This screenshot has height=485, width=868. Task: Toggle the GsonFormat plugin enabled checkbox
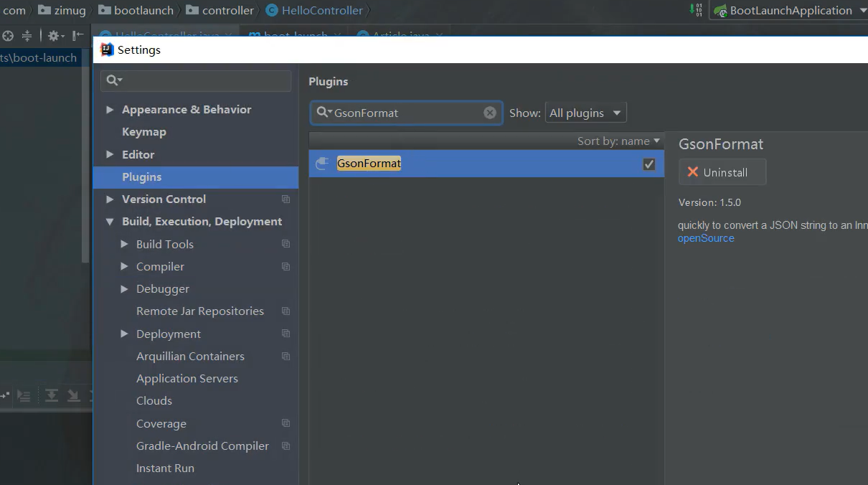[649, 164]
